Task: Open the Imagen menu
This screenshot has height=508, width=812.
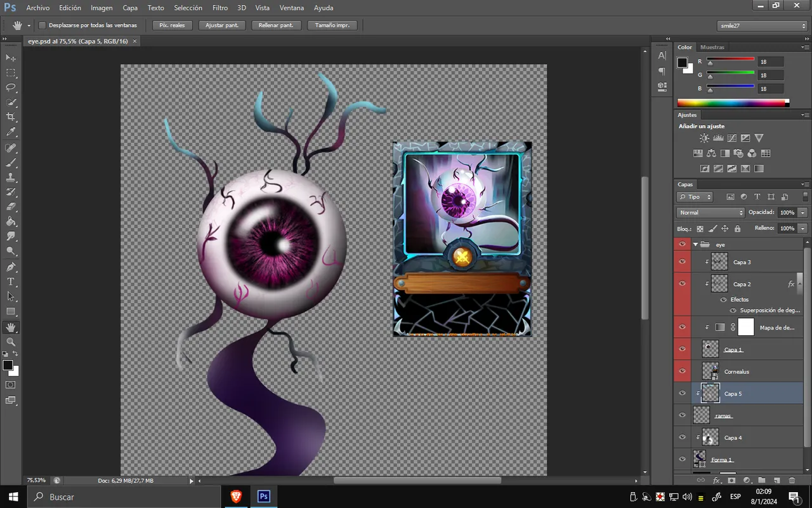Action: point(101,8)
